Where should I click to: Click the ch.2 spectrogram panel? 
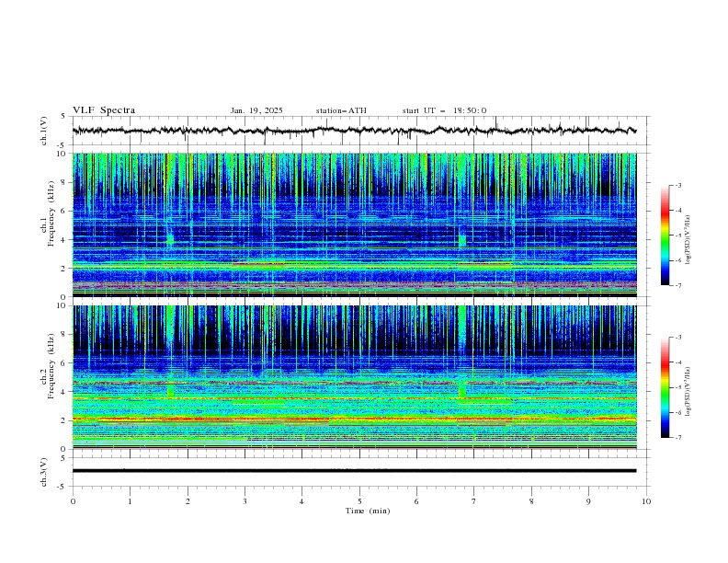pyautogui.click(x=355, y=377)
